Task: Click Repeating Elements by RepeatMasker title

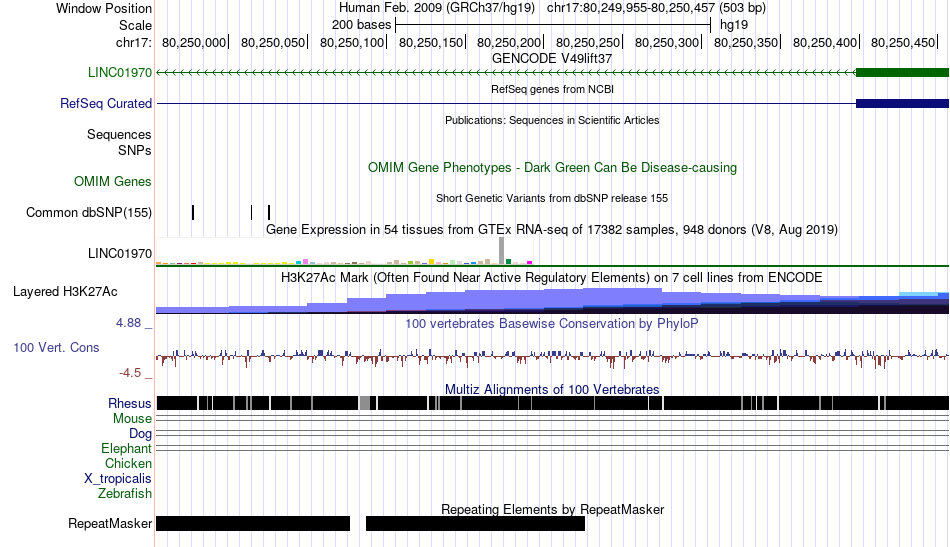Action: click(552, 509)
